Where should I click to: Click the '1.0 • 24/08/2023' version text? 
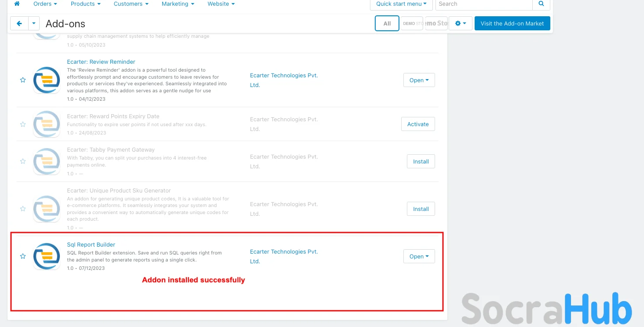[87, 133]
